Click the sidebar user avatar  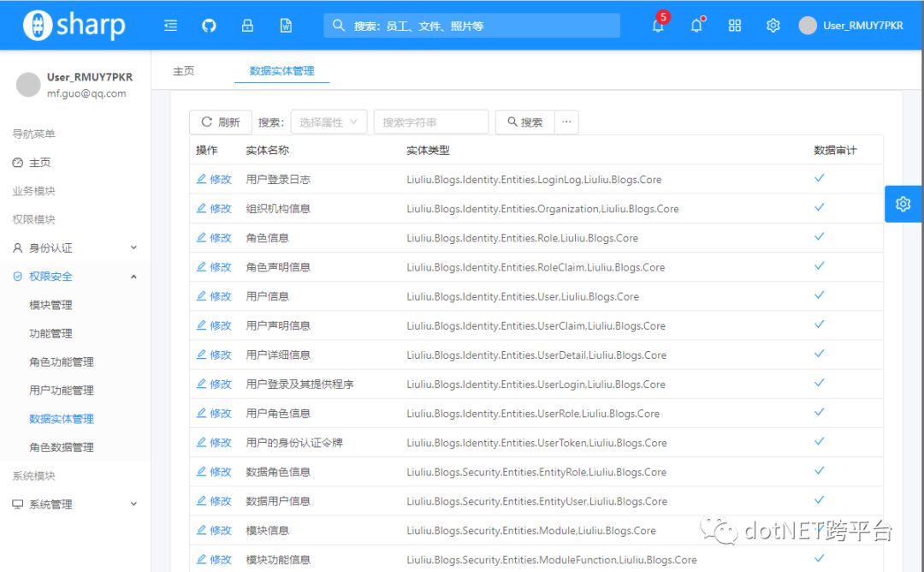[28, 85]
